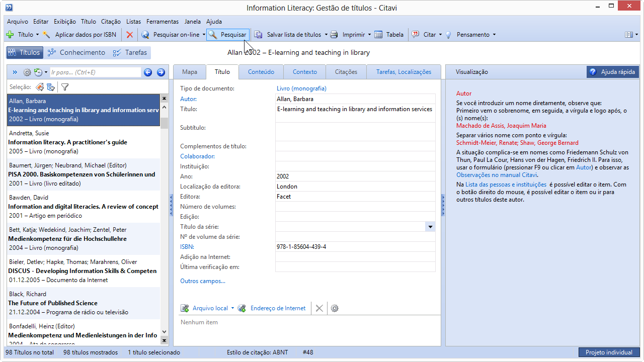Image resolution: width=644 pixels, height=362 pixels.
Task: Click Projeto individual status button
Action: coord(609,352)
